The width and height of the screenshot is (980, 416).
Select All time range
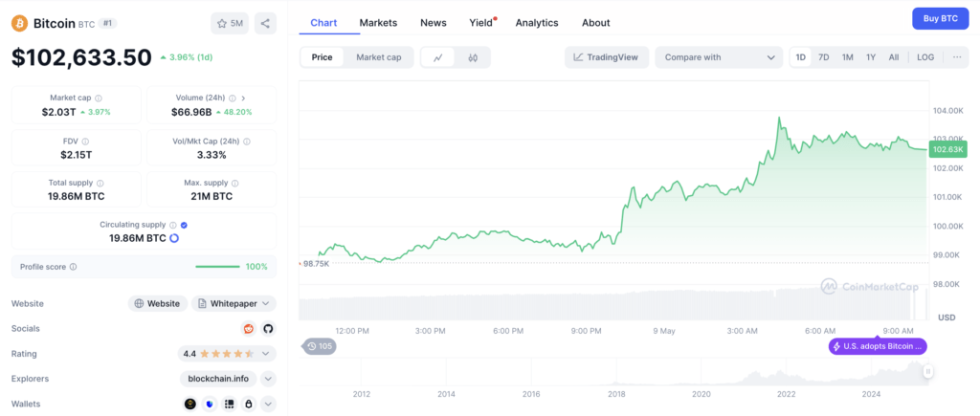click(894, 57)
